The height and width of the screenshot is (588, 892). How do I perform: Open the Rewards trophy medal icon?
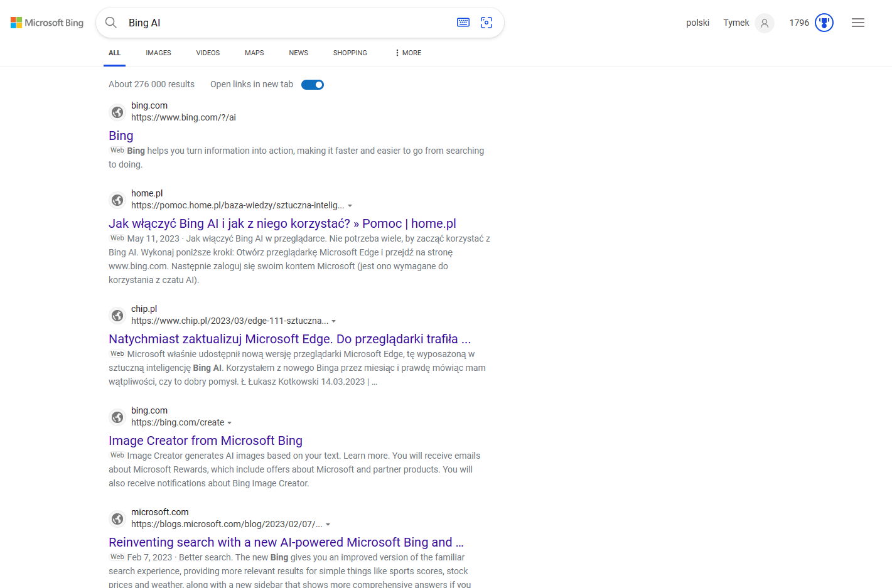(824, 23)
